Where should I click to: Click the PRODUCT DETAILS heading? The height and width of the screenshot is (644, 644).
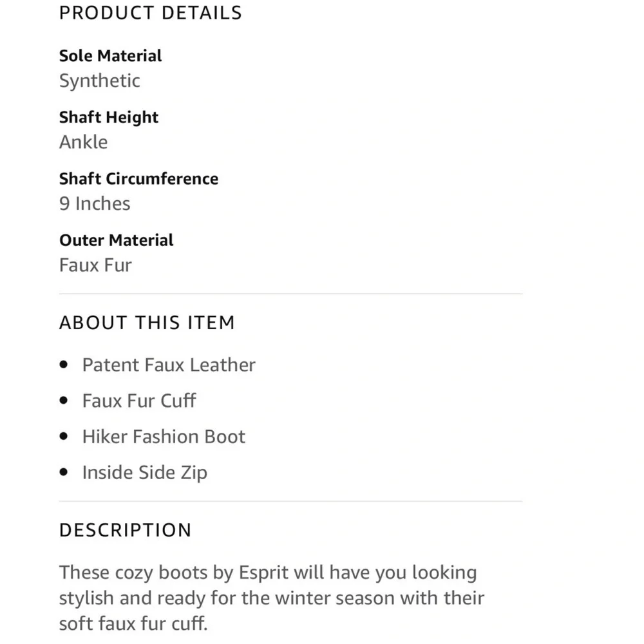pos(150,13)
